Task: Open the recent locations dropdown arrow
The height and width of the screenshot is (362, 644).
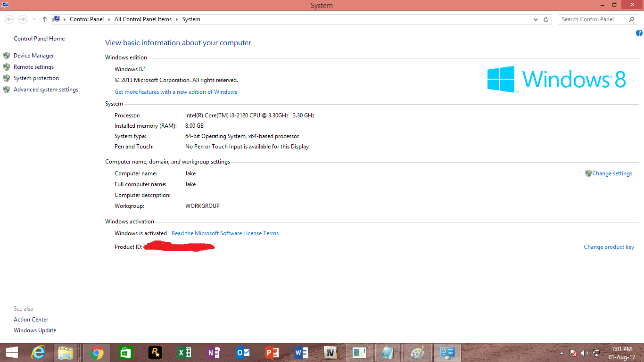Action: 34,19
